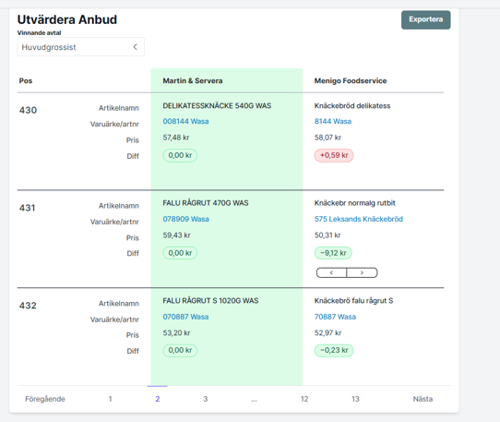
Task: Click previous arrow in position 431 stepper
Action: coord(331,273)
